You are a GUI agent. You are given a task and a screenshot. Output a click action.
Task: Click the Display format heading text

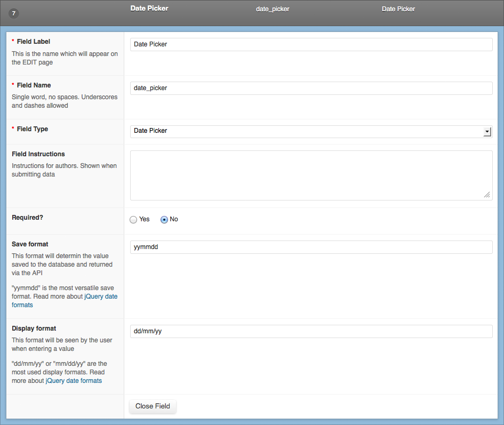coord(34,328)
